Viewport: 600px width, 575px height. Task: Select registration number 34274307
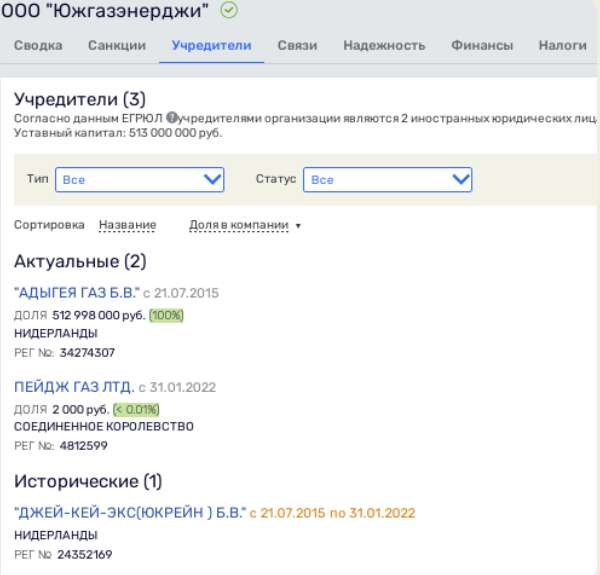[87, 352]
